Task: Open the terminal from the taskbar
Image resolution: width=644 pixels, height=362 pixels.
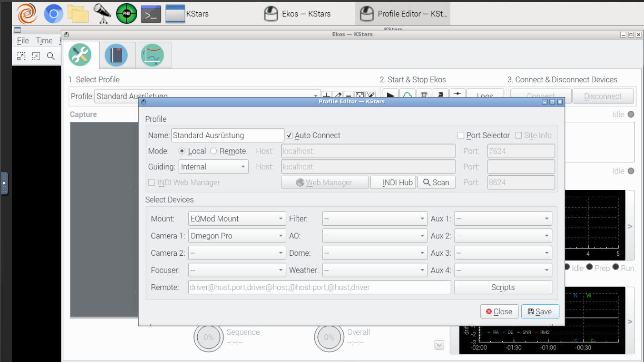Action: pos(151,14)
